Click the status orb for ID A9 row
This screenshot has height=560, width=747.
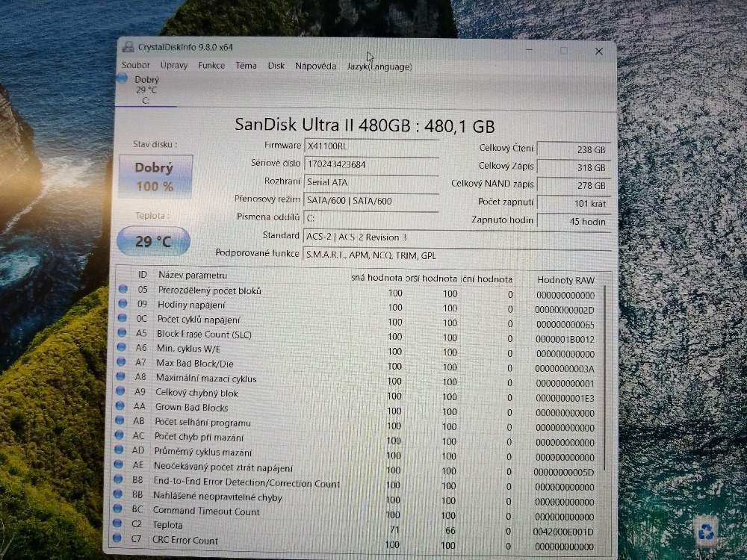(120, 391)
